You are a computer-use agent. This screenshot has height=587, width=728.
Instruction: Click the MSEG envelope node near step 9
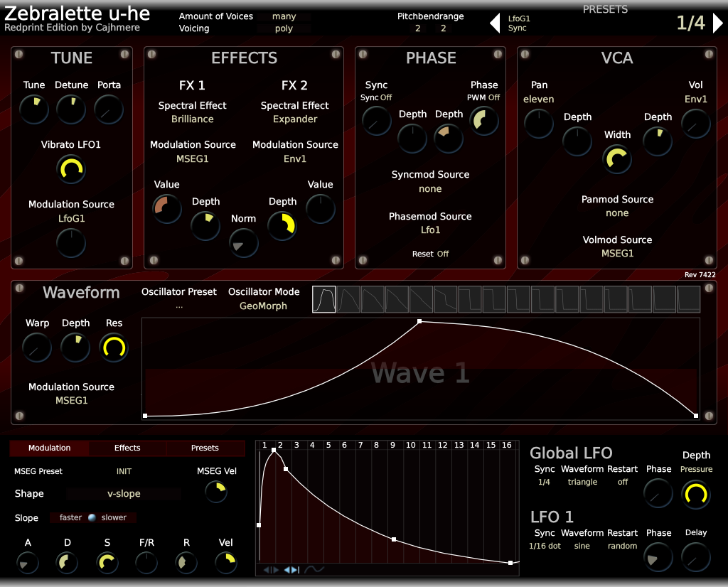click(x=394, y=539)
